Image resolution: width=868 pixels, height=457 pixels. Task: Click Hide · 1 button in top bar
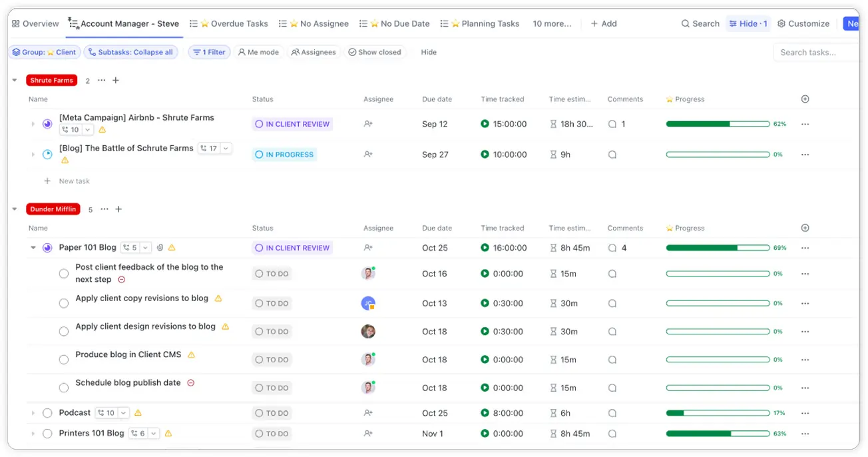748,23
